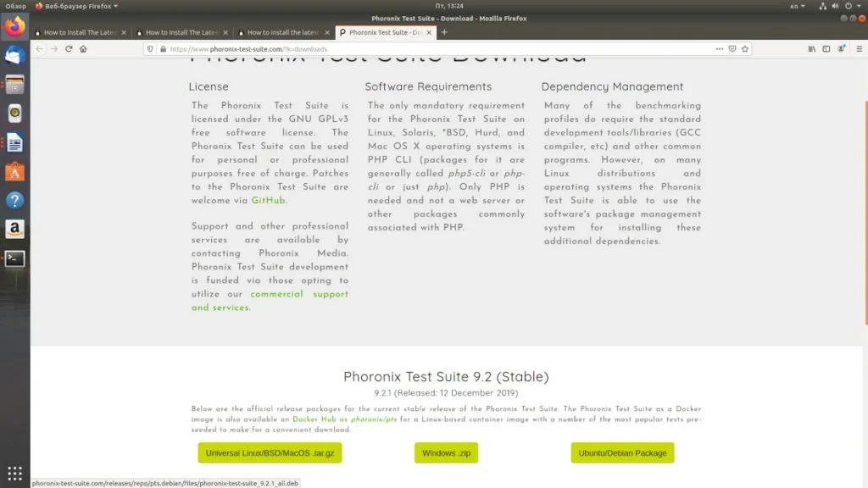The image size is (868, 488).
Task: Launch Thunderbird mail from the dock
Action: click(x=15, y=55)
